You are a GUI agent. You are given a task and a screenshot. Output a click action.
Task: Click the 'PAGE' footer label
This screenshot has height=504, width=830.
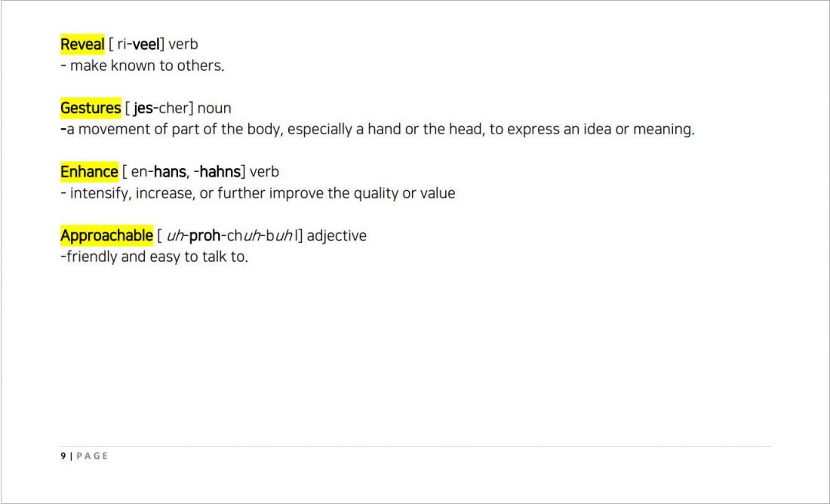point(92,456)
